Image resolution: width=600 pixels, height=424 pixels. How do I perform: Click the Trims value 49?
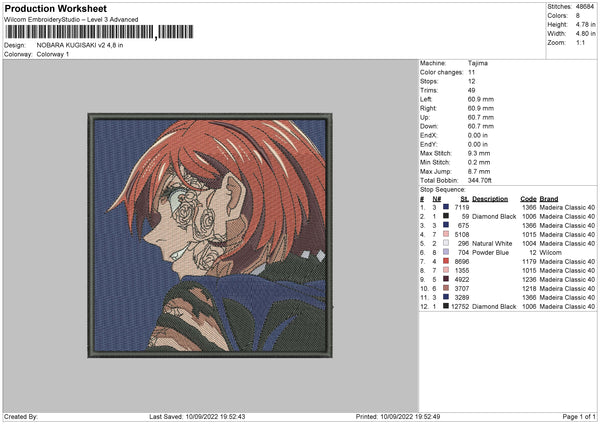click(471, 90)
